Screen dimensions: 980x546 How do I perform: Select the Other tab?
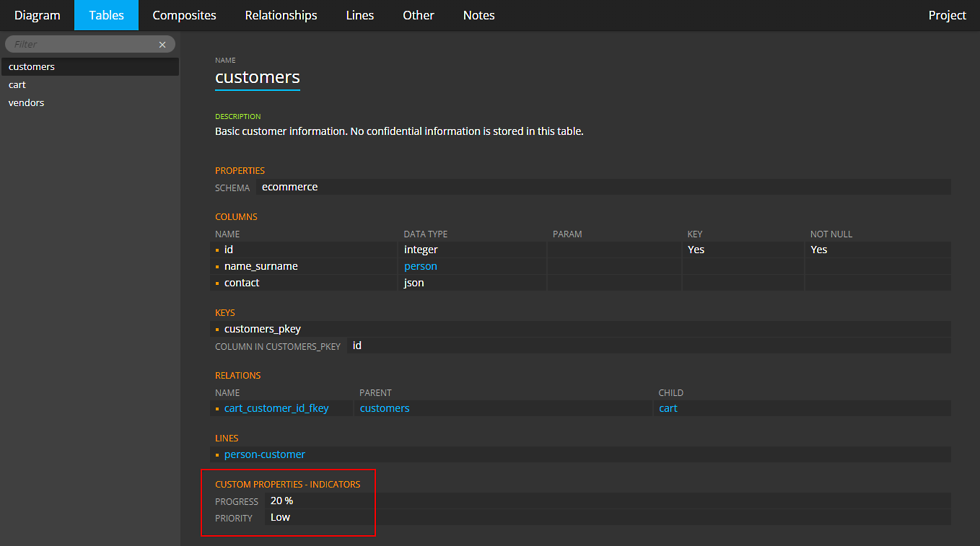click(419, 15)
